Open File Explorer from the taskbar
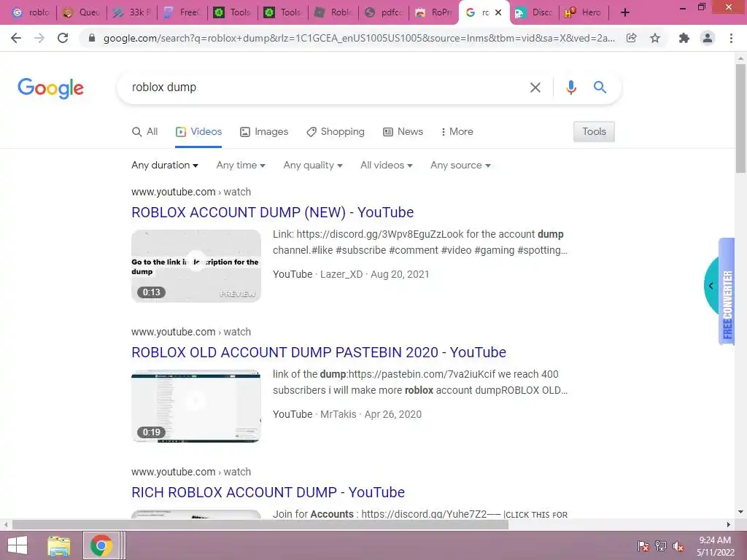 click(x=58, y=545)
